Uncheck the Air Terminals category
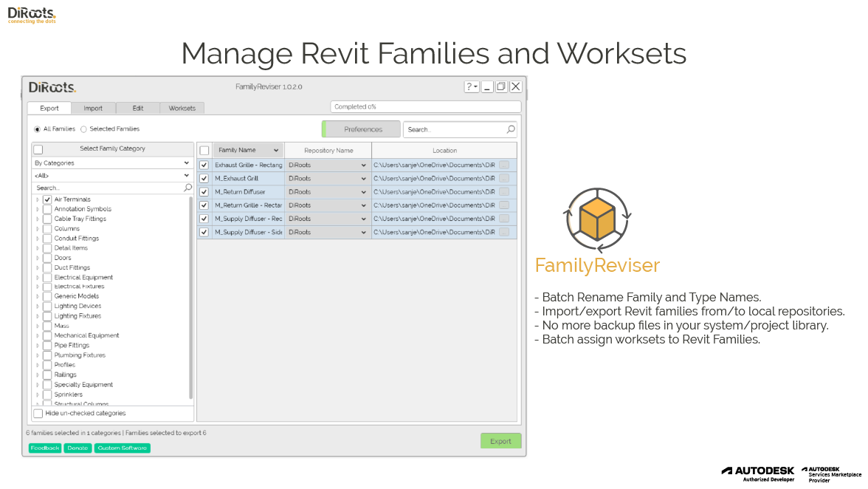868x489 pixels. 47,199
